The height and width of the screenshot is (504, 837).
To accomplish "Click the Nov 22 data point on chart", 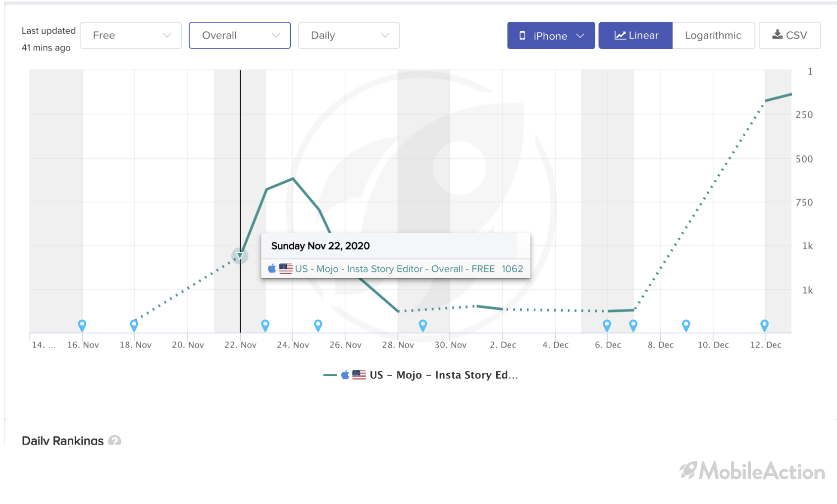I will pos(240,256).
